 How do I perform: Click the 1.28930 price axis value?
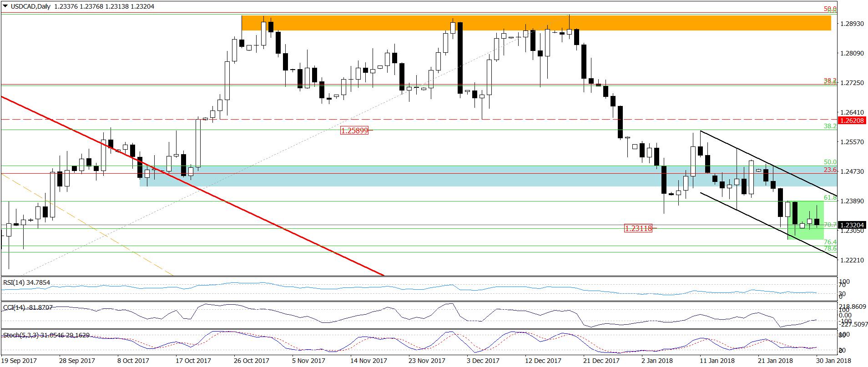[x=852, y=24]
